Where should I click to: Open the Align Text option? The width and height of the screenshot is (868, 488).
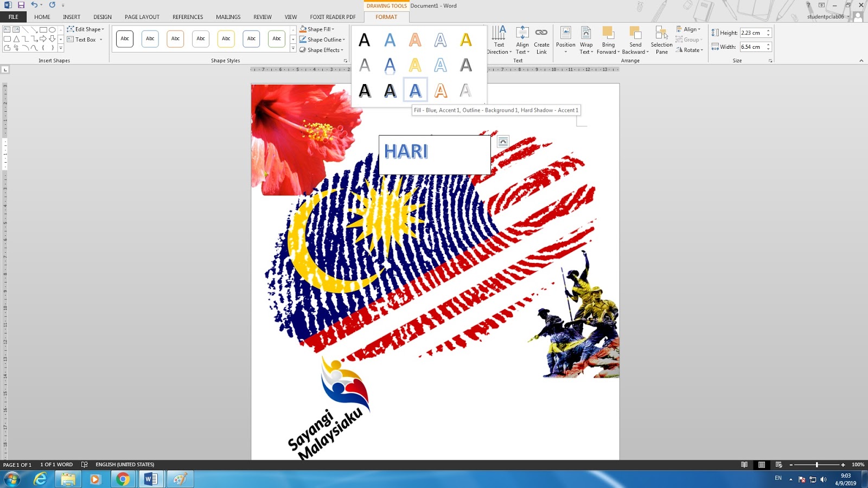[x=522, y=40]
